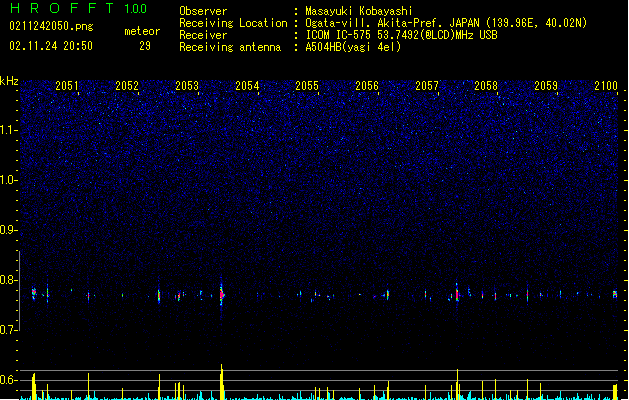Click the 2055 time marker
This screenshot has width=629, height=400.
pos(307,86)
